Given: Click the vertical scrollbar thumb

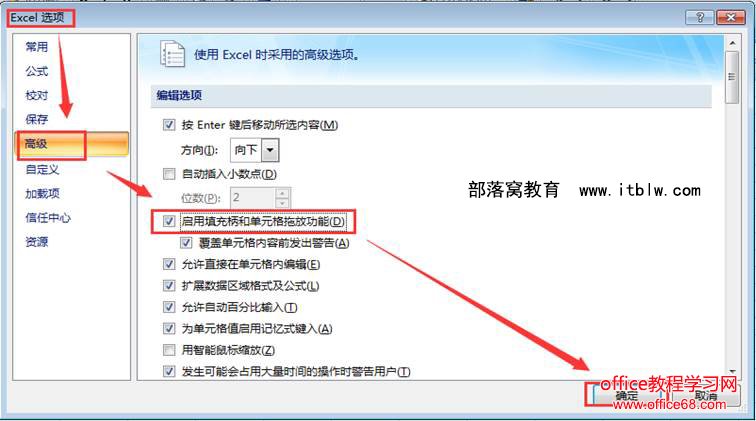Looking at the screenshot, I should pos(732,77).
